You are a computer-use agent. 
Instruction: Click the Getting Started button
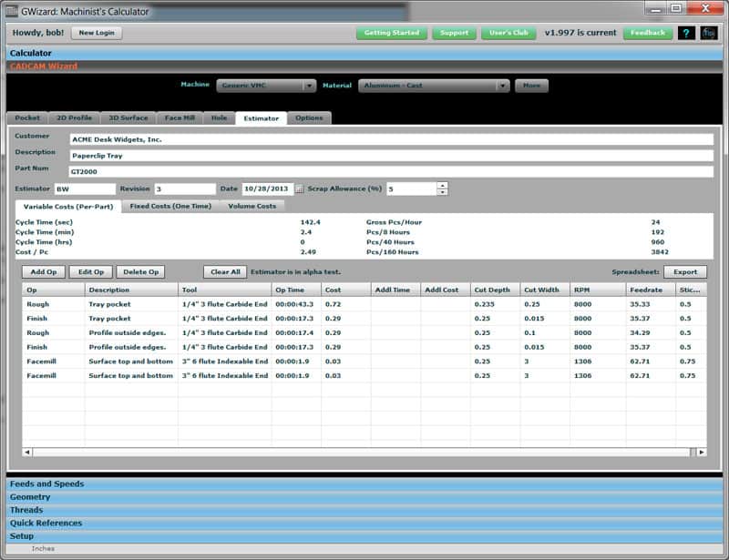click(x=392, y=33)
